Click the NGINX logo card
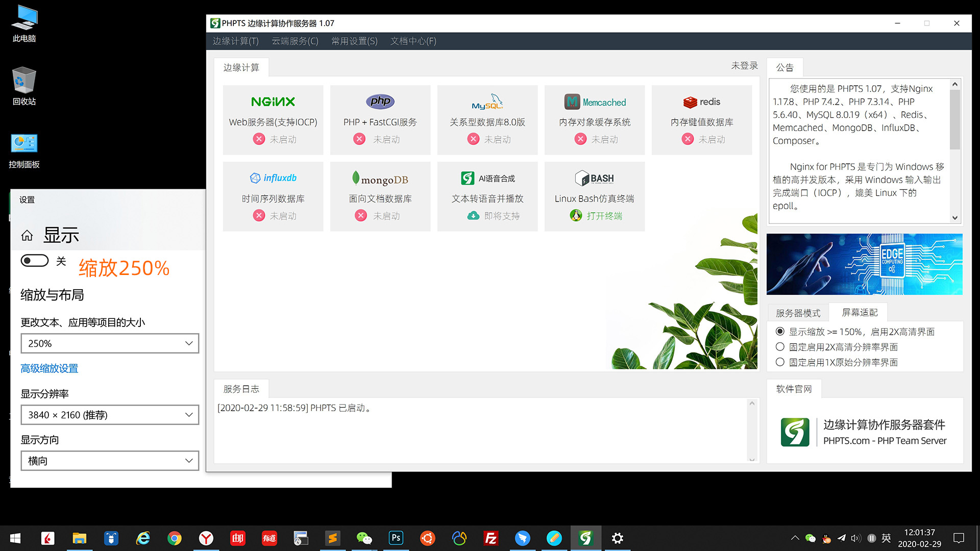 tap(273, 120)
